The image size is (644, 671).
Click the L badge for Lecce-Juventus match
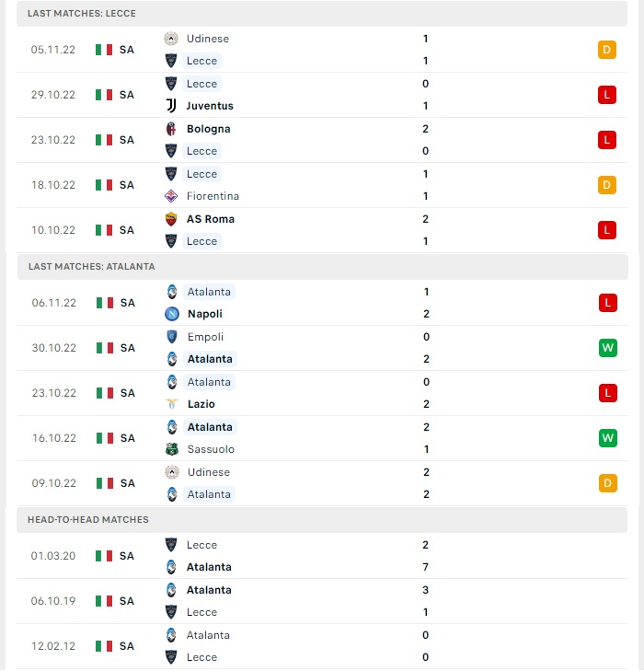607,95
